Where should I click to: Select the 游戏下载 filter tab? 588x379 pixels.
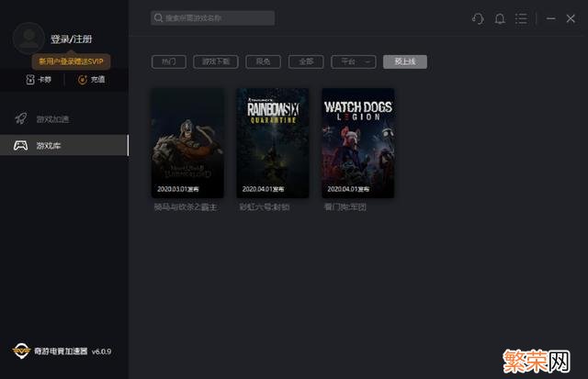[x=217, y=61]
